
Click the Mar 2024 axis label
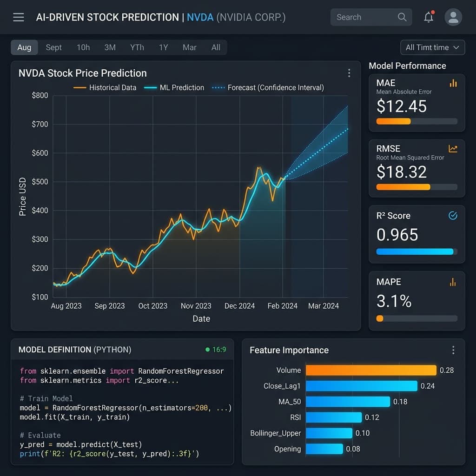pyautogui.click(x=324, y=306)
